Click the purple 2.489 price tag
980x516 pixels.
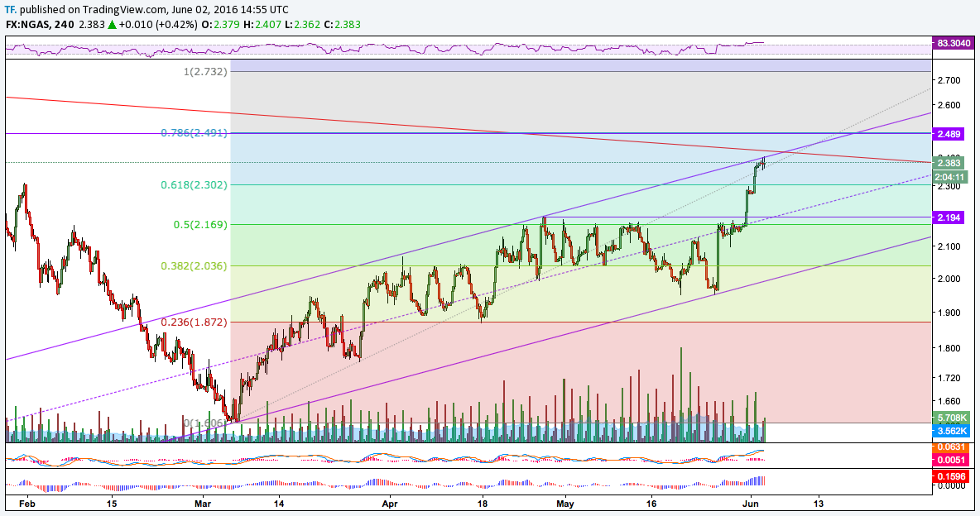(x=948, y=134)
